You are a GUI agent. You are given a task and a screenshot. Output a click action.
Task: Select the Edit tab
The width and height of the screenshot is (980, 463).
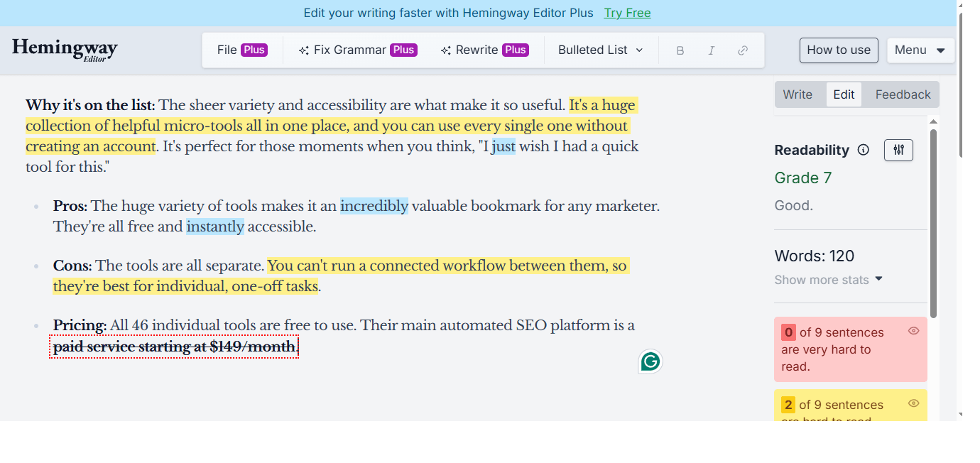click(844, 94)
